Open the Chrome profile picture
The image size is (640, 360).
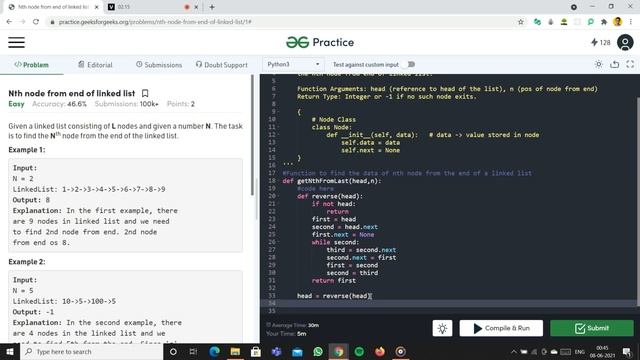click(618, 22)
